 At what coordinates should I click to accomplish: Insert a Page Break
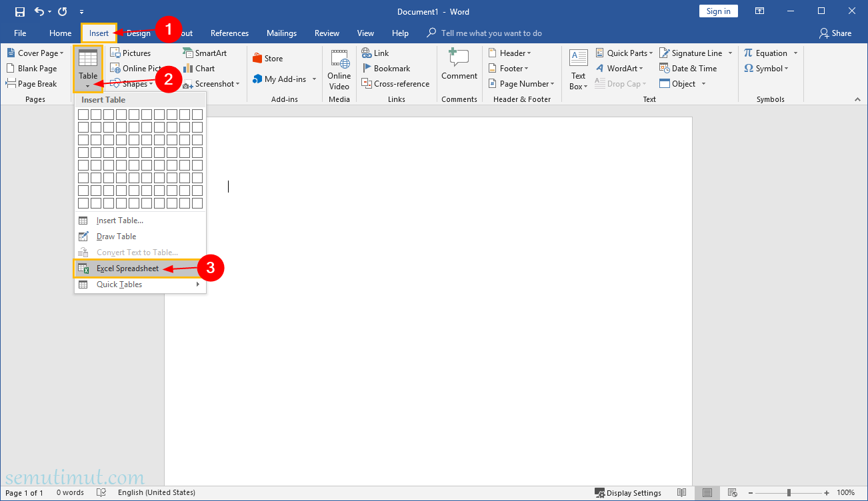coord(32,84)
